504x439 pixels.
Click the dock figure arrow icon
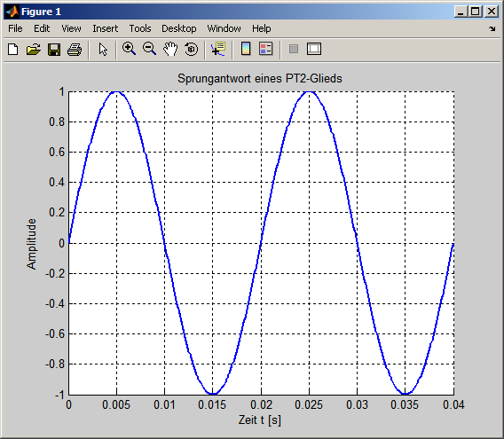(492, 29)
